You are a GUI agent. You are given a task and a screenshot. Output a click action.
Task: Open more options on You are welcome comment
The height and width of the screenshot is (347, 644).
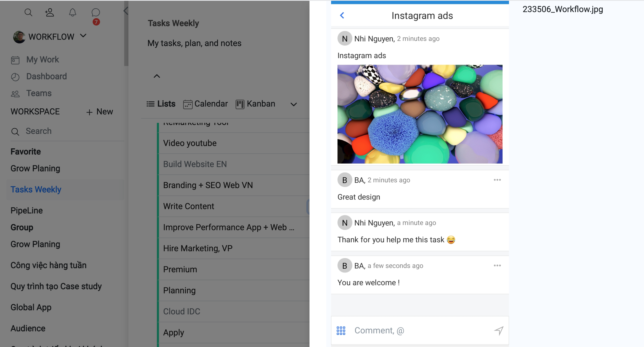pyautogui.click(x=497, y=265)
